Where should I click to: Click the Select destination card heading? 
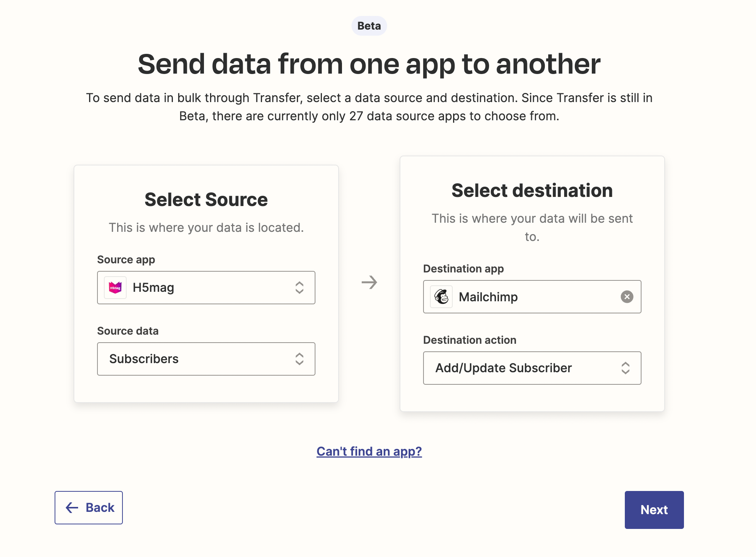532,190
